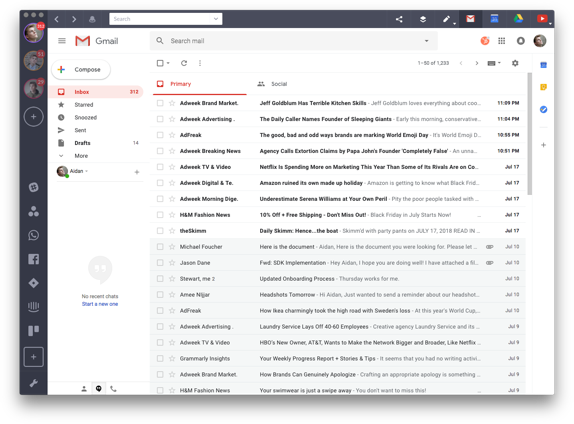Open the WhatsApp icon in sidebar
Viewport: 574px width, 424px height.
coord(33,235)
